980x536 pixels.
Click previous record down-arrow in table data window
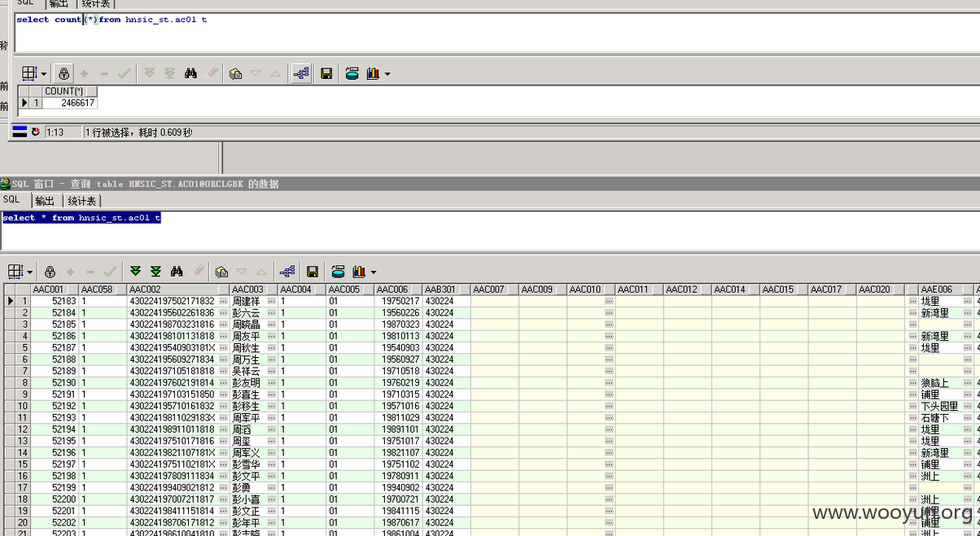point(241,272)
